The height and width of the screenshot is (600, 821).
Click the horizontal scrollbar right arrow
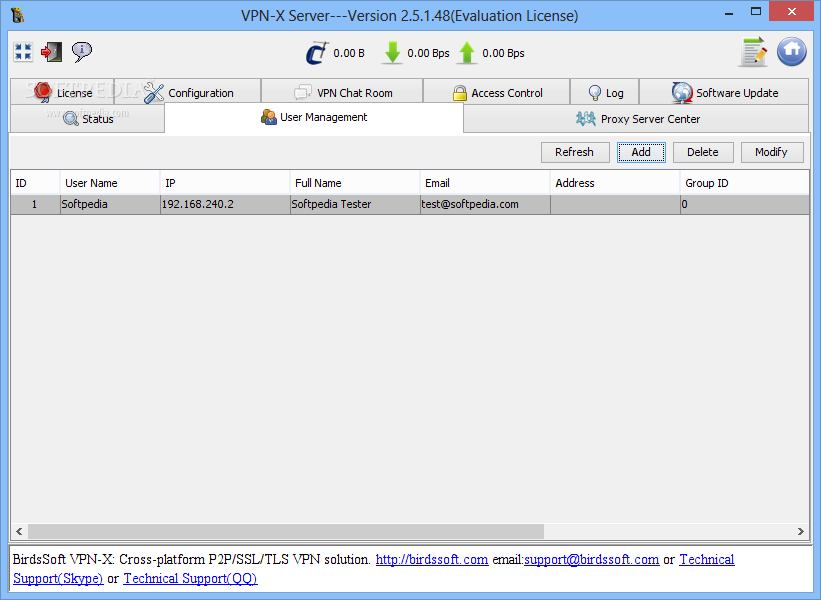(801, 531)
